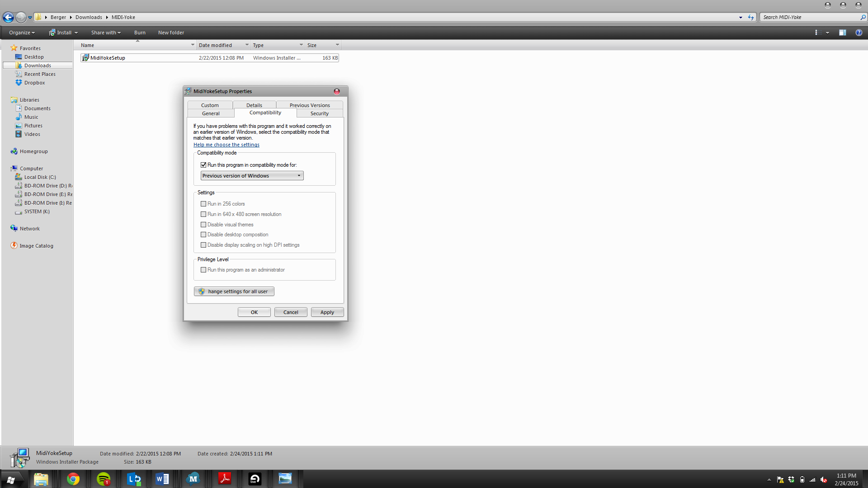Click the Dropbox icon in the system tray
The image size is (868, 488).
click(792, 479)
